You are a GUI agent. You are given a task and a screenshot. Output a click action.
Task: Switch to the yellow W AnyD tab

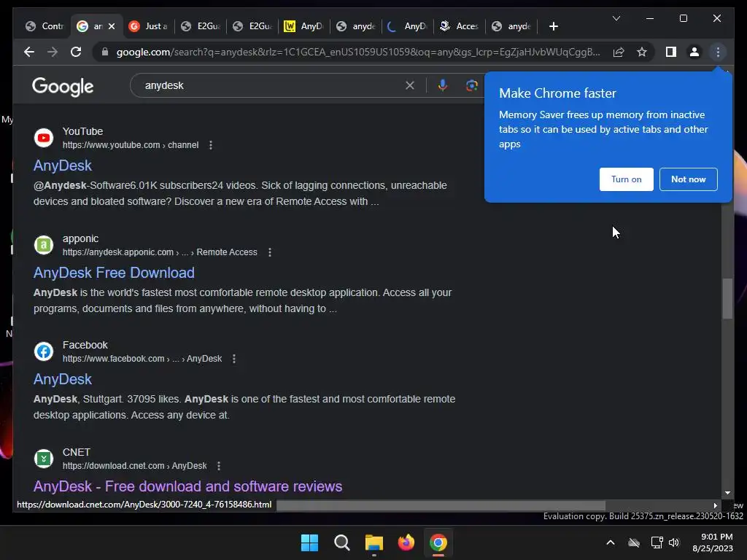pos(304,26)
